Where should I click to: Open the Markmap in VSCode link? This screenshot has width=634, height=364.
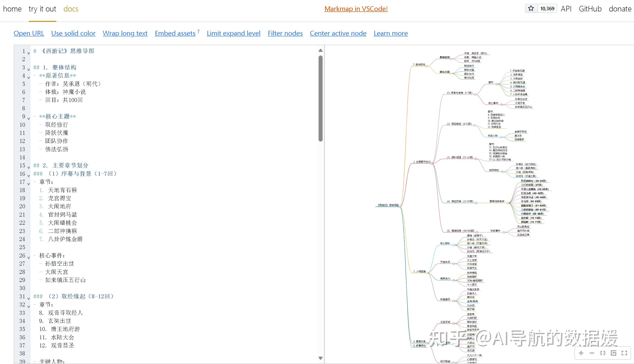[356, 9]
